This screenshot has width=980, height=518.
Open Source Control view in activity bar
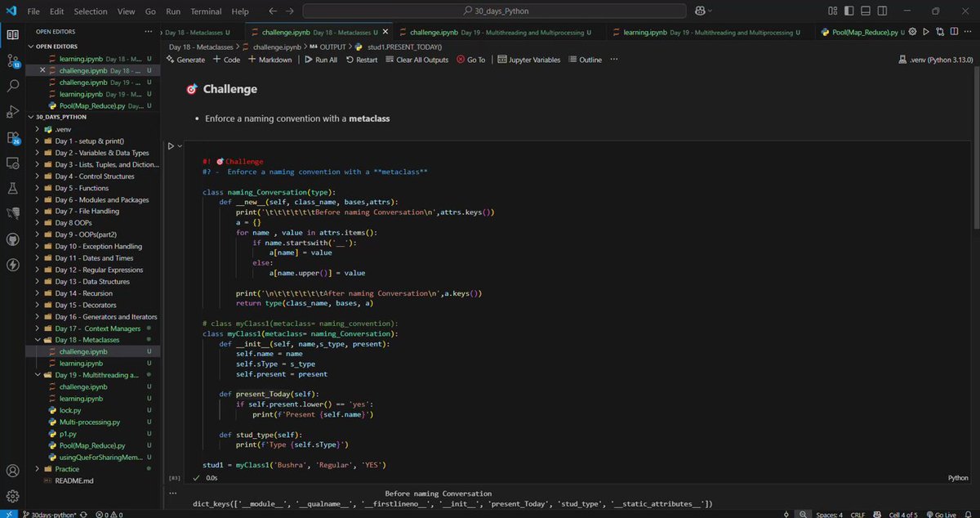[x=12, y=60]
